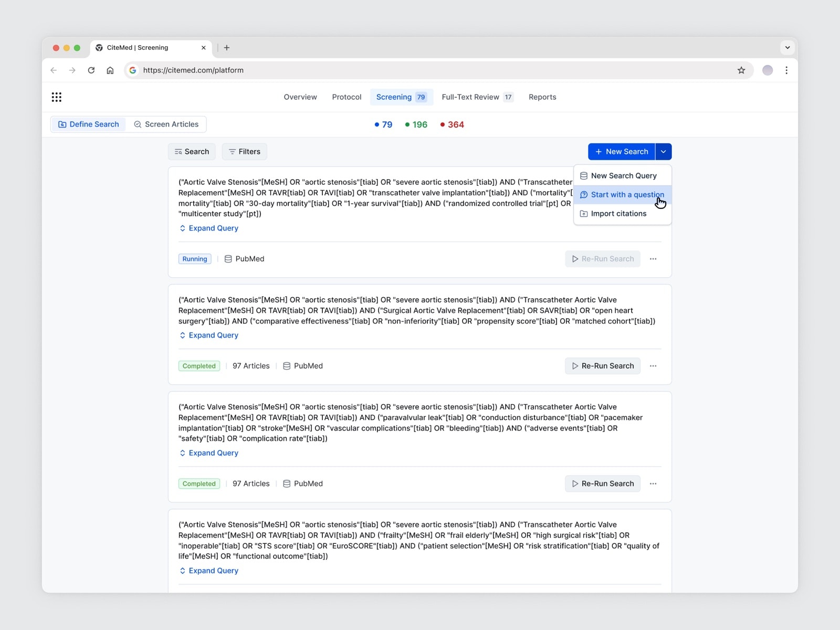Select the Screening tab
Screen dimensions: 840x630
401,97
